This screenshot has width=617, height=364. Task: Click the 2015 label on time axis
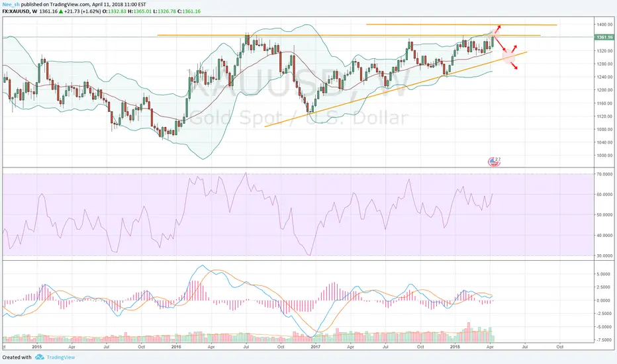coord(37,347)
